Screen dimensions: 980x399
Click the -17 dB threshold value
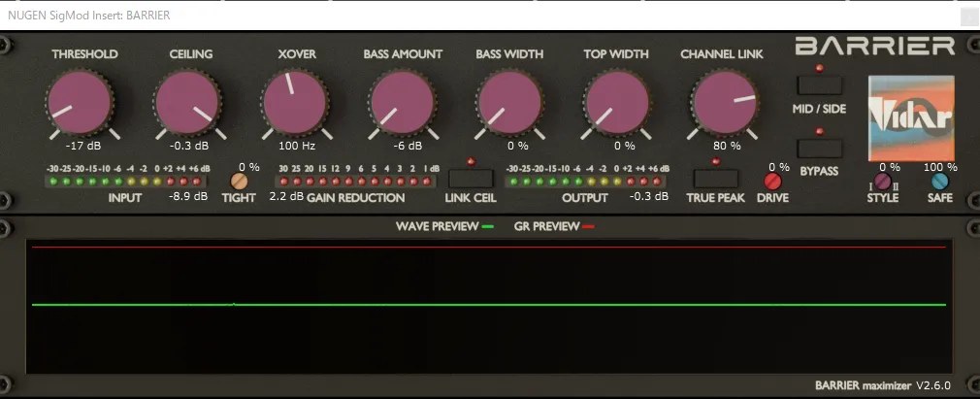[80, 146]
